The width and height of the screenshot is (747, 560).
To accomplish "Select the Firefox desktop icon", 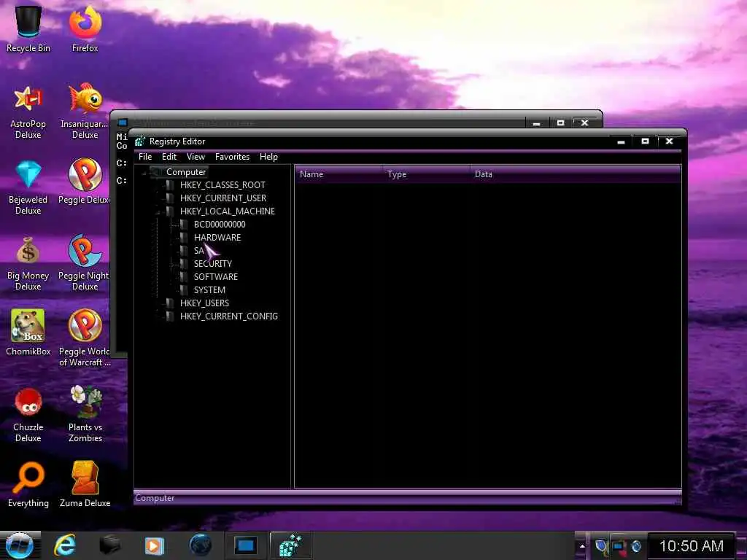I will 85,28.
